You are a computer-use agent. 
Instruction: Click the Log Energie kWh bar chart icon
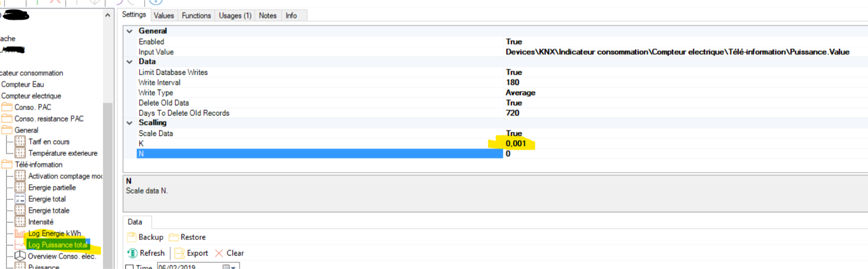click(x=20, y=233)
